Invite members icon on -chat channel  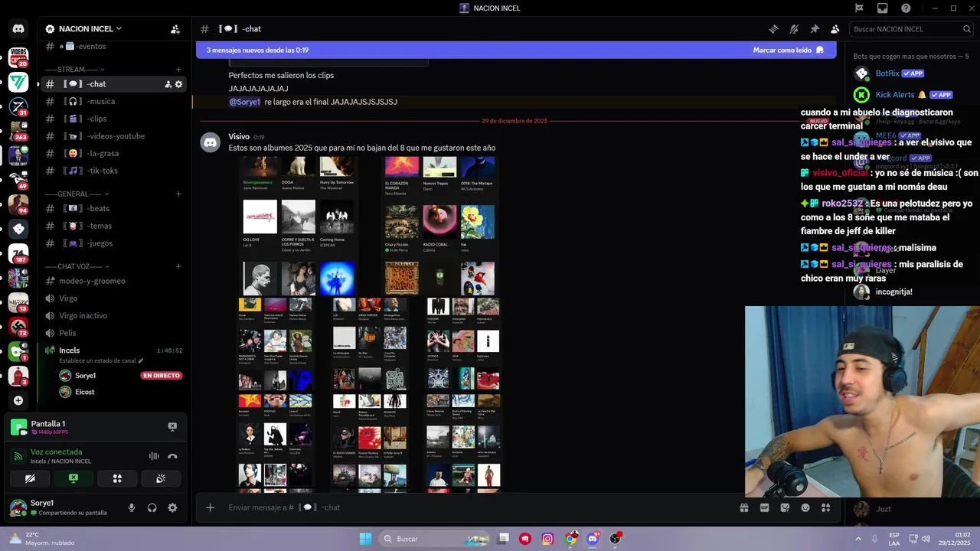click(x=168, y=84)
